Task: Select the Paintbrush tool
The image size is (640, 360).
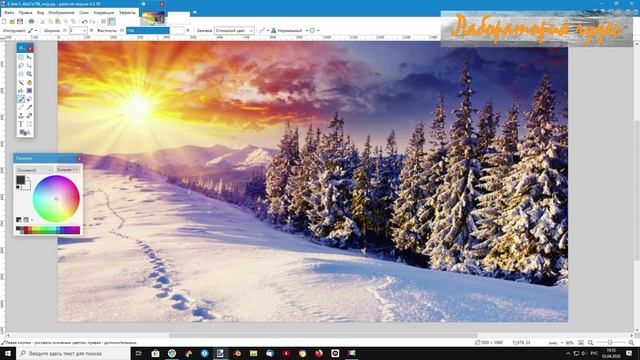Action: pos(21,99)
